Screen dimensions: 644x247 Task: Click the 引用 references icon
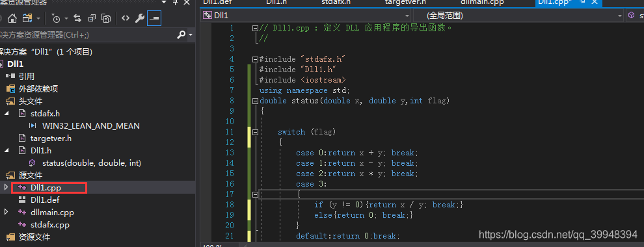click(x=10, y=76)
